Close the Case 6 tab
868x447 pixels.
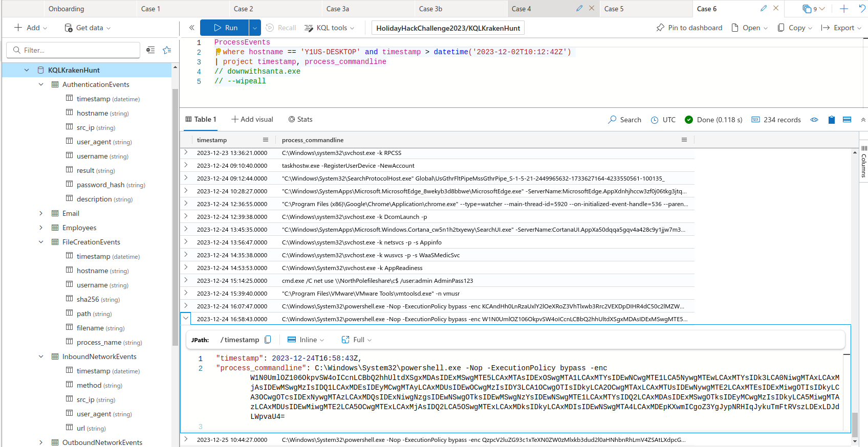coord(776,8)
